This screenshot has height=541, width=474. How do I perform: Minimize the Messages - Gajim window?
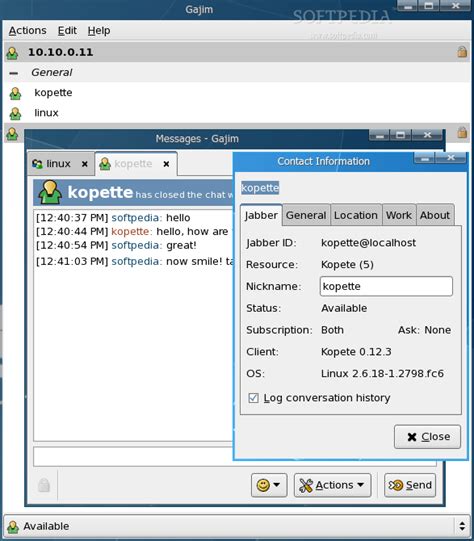[x=380, y=135]
